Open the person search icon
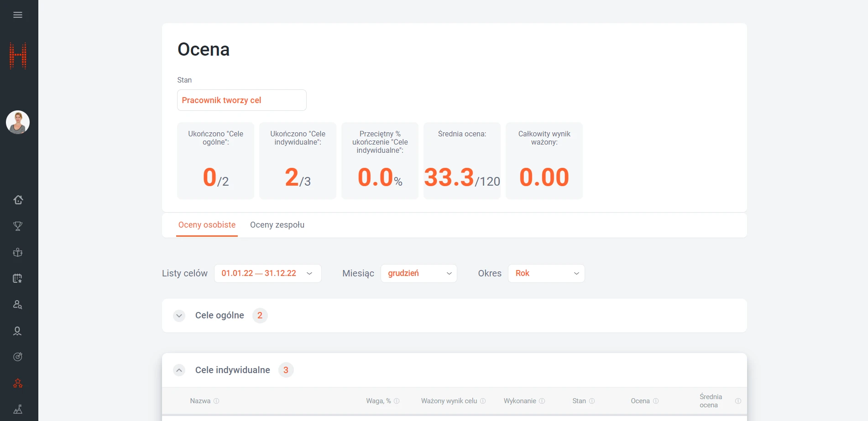This screenshot has height=421, width=868. click(18, 305)
